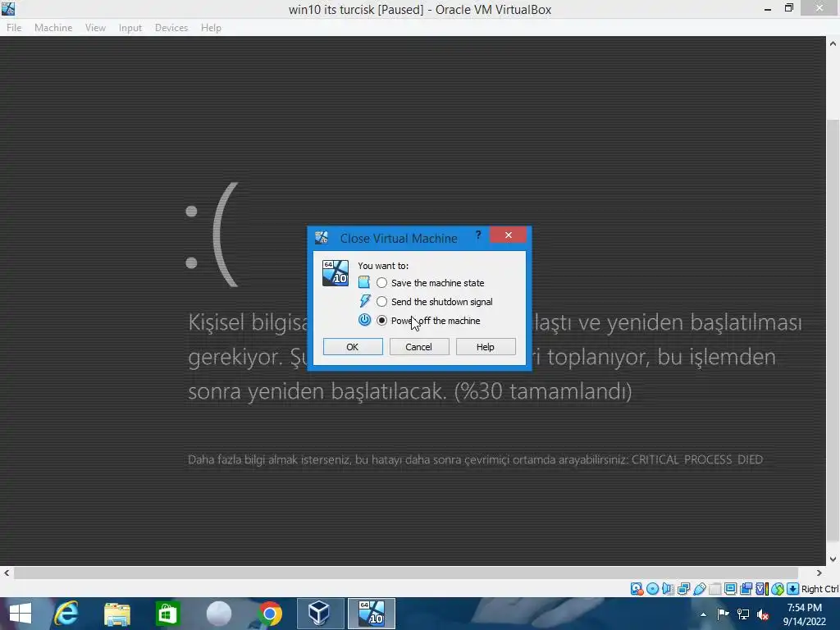Image resolution: width=840 pixels, height=630 pixels.
Task: Click the power-off icon beside Power off option
Action: pos(364,320)
